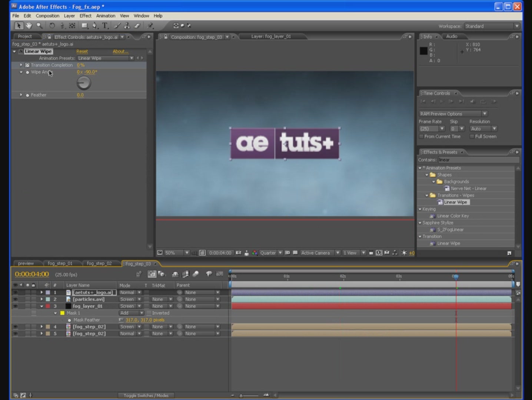Select the Brush tool
This screenshot has height=400, width=532.
coord(117,26)
